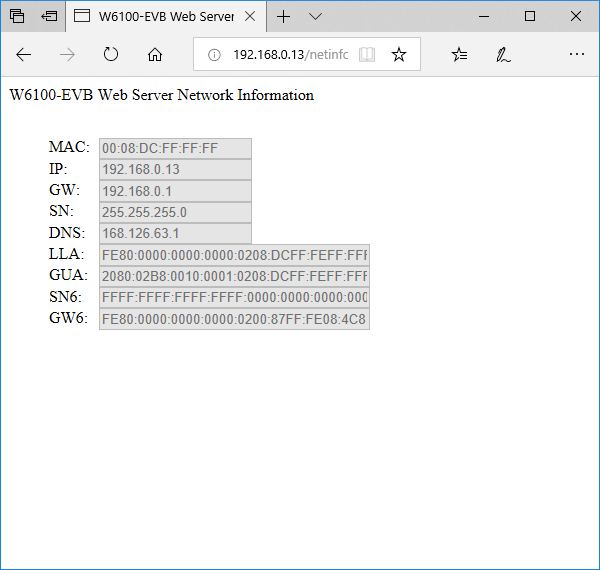Screen dimensions: 600x570
Task: Close the W6100-EVB Web Server tab
Action: [x=250, y=16]
